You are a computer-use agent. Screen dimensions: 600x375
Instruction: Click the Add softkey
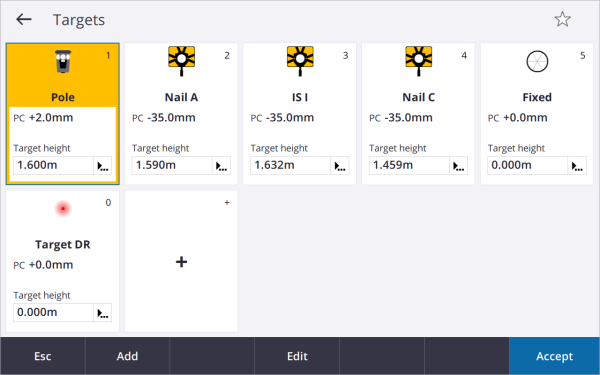(x=127, y=356)
